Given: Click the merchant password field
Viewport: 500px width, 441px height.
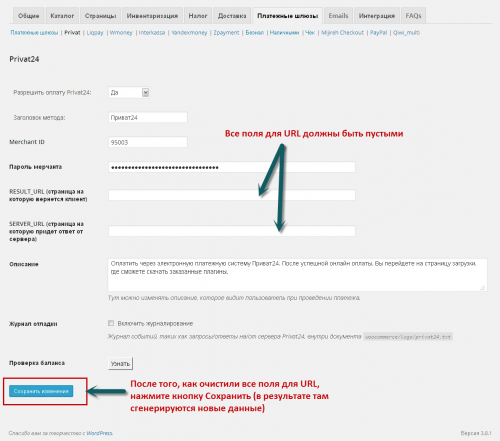Looking at the screenshot, I should tap(232, 167).
